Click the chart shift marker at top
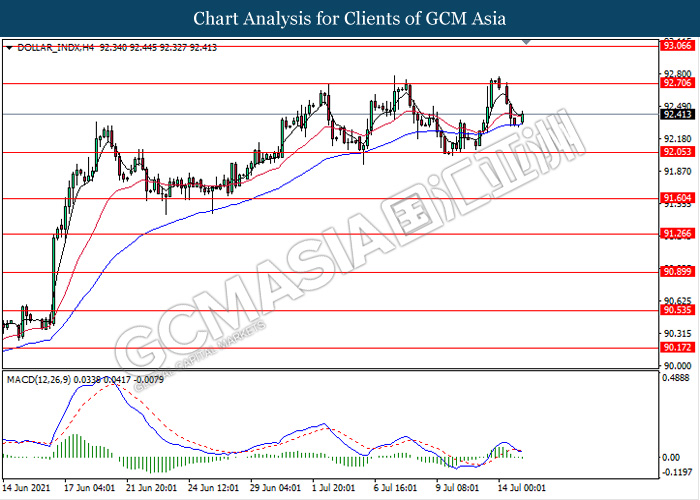700x500 pixels. 526,42
